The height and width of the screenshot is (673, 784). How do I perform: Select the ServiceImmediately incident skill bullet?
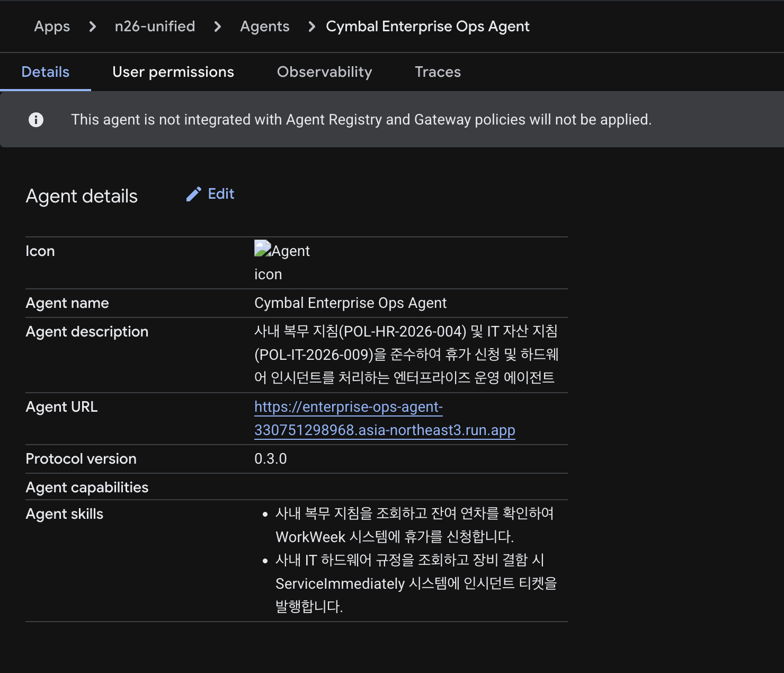point(416,583)
